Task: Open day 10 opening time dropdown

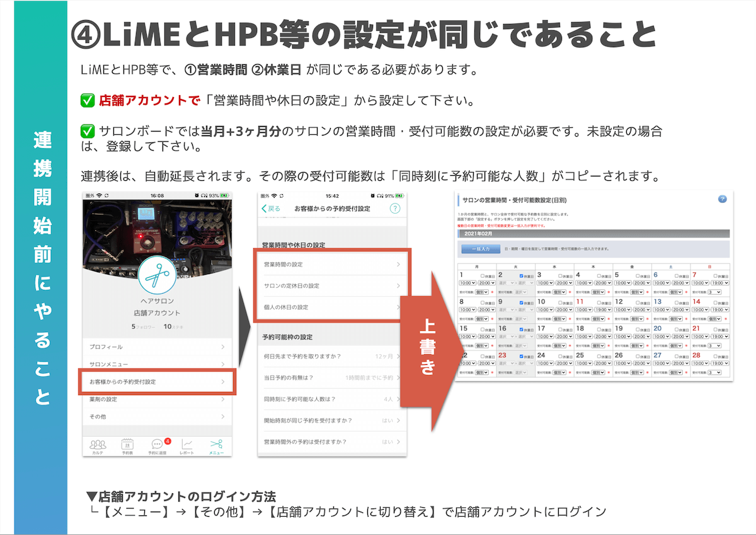Action: pos(545,309)
